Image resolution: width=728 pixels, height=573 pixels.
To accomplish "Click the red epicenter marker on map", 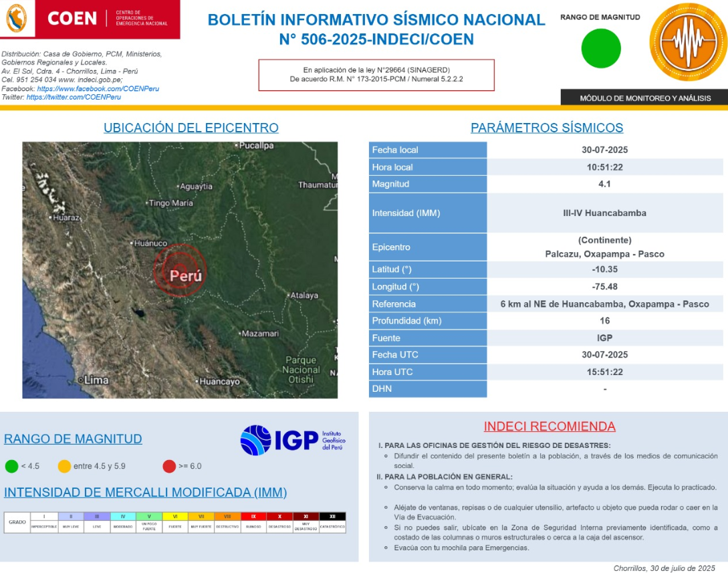I will (180, 270).
